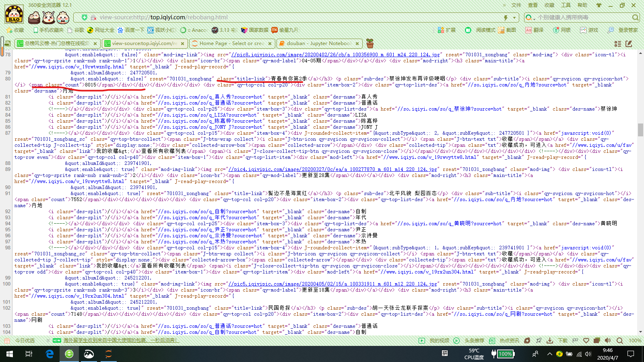
Task: Click the search magnifier button
Action: [x=635, y=18]
